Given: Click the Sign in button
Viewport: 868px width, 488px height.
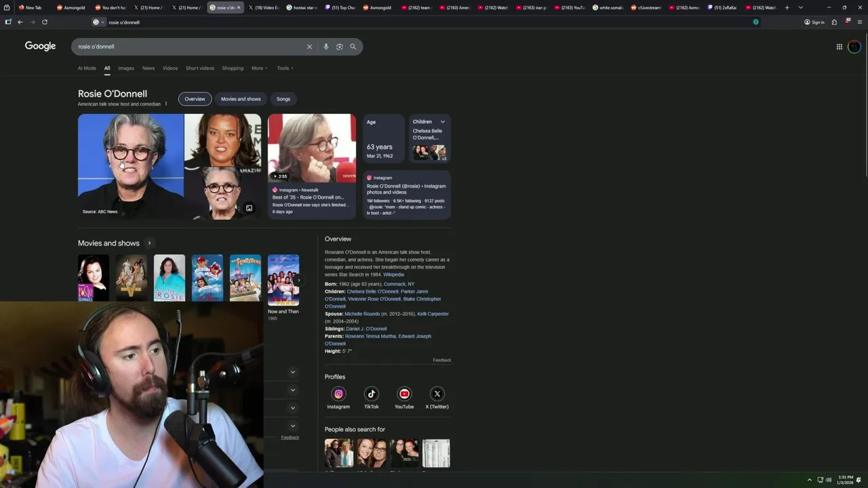Looking at the screenshot, I should pyautogui.click(x=814, y=22).
